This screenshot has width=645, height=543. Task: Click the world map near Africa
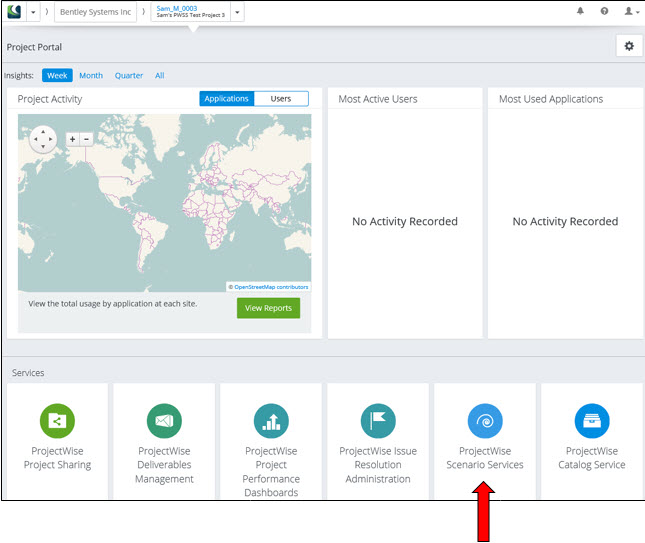(x=210, y=218)
